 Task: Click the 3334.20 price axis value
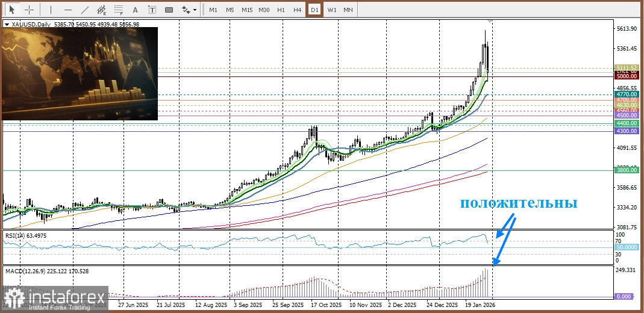pyautogui.click(x=627, y=207)
